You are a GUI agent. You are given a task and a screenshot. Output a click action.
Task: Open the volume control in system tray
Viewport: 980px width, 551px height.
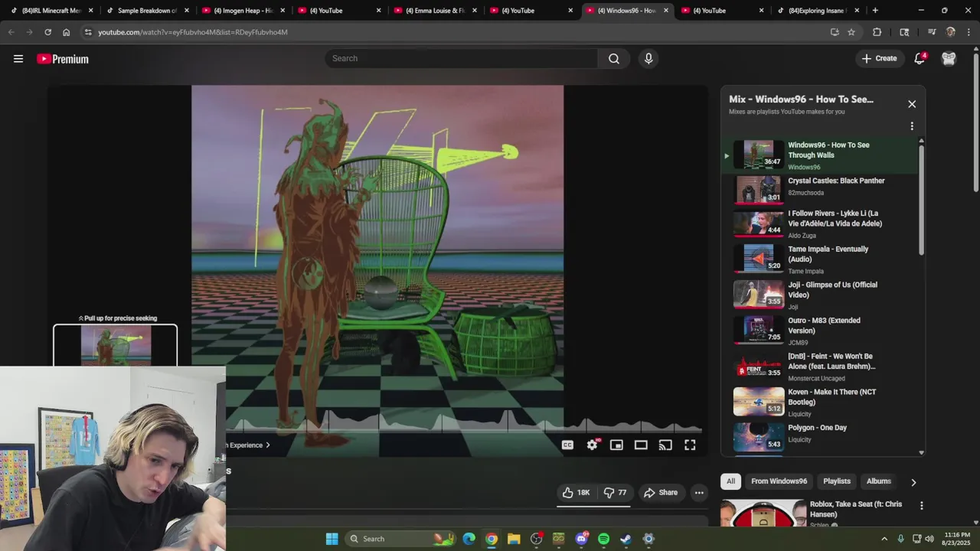929,539
